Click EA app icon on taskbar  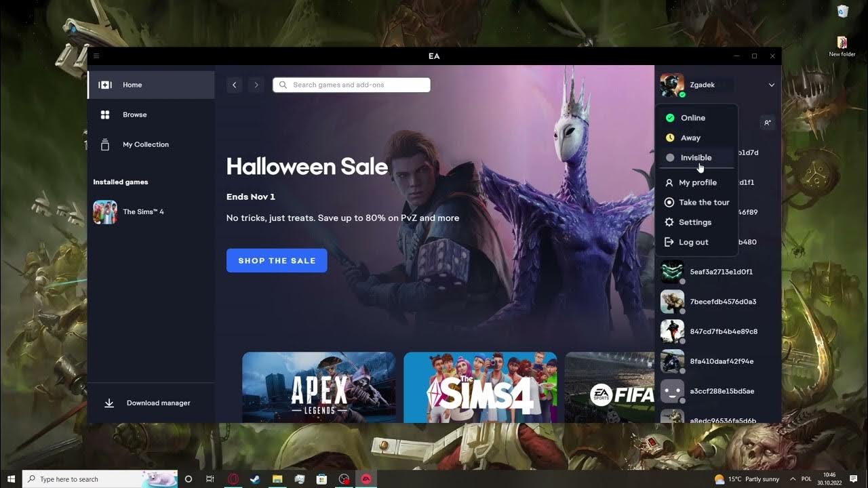366,479
